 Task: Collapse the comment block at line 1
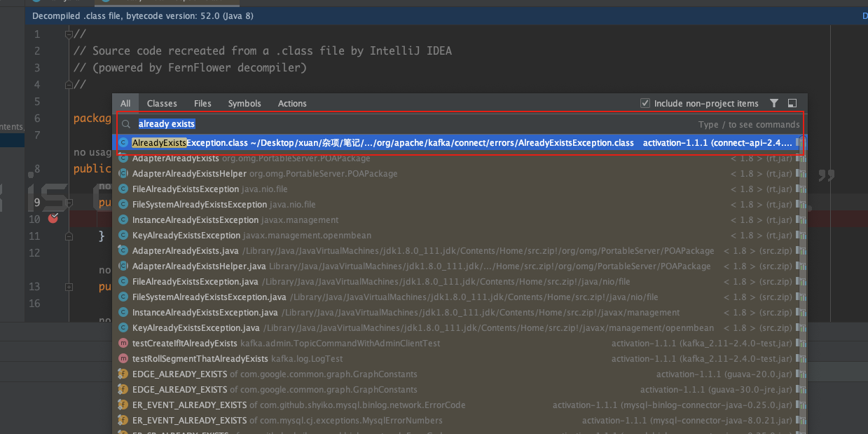click(x=69, y=34)
